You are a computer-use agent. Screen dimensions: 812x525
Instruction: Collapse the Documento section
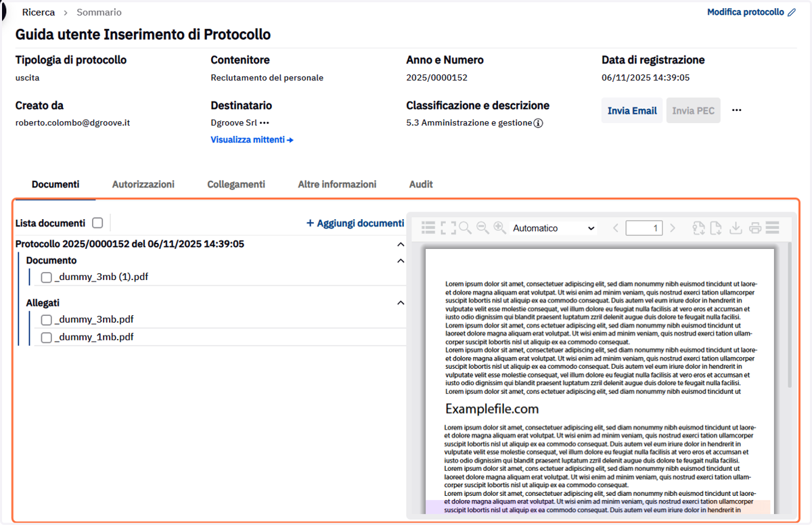(x=401, y=260)
